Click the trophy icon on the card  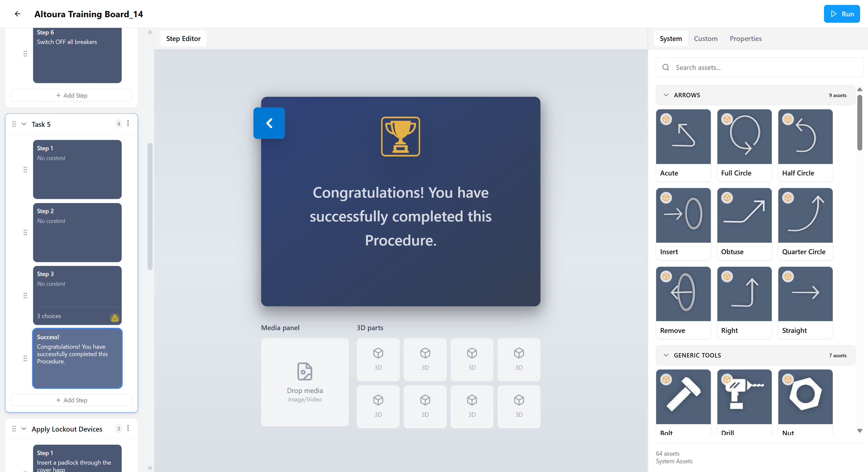click(400, 136)
